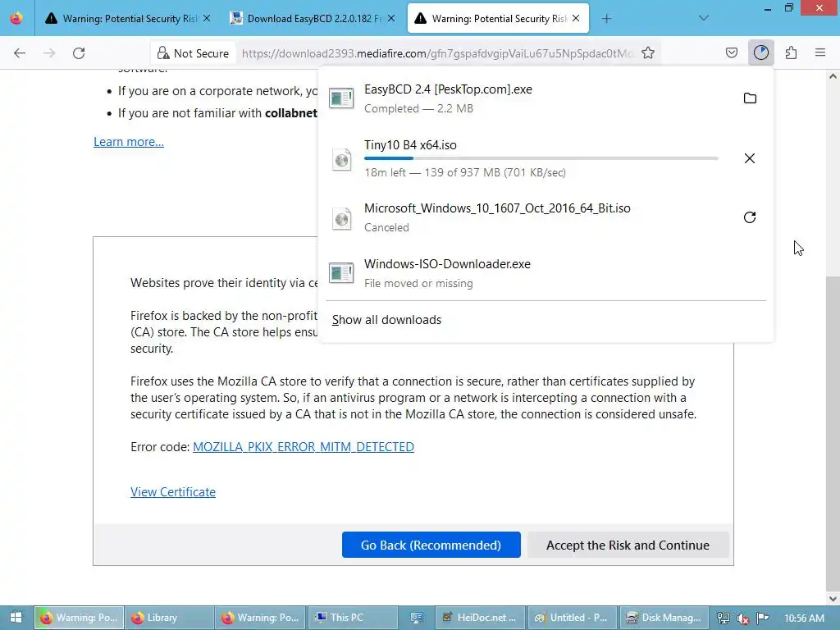840x630 pixels.
Task: Open HeiDoc.net taskbar window
Action: (x=481, y=618)
